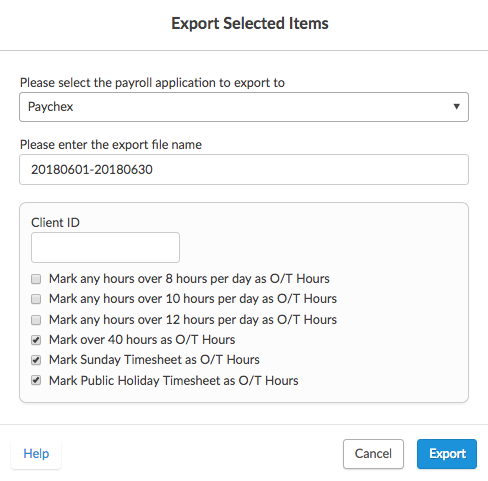Click the 'Mark any hours over 8 hours' label

(x=189, y=279)
